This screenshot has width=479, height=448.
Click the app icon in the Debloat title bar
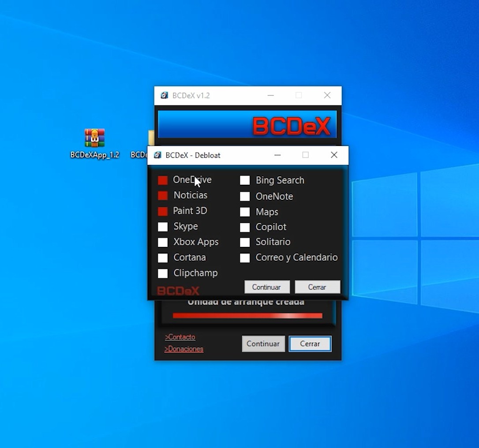[157, 155]
